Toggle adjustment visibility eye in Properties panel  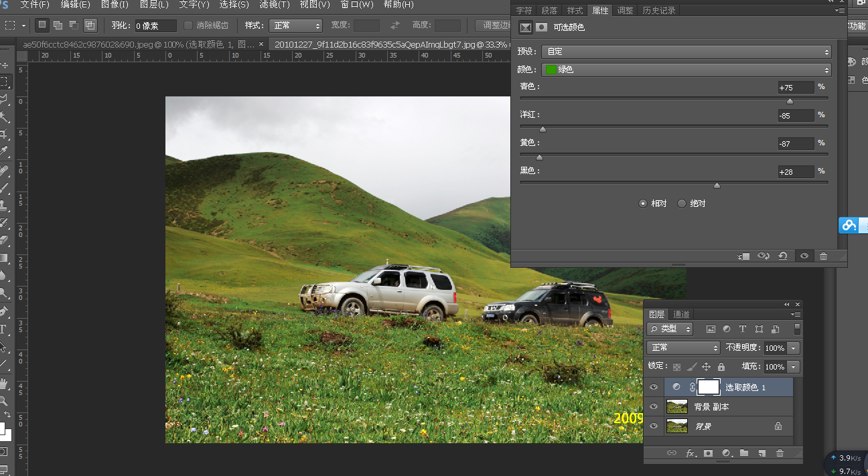click(x=804, y=256)
